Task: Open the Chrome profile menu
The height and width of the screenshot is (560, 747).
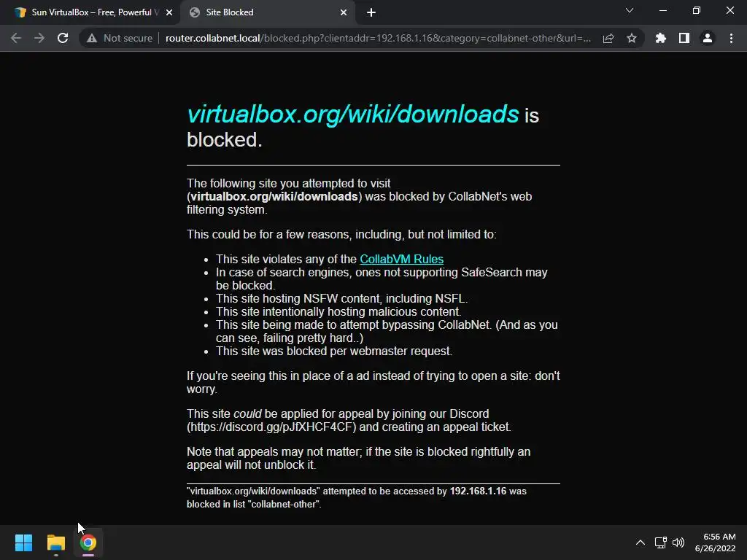Action: click(x=708, y=38)
